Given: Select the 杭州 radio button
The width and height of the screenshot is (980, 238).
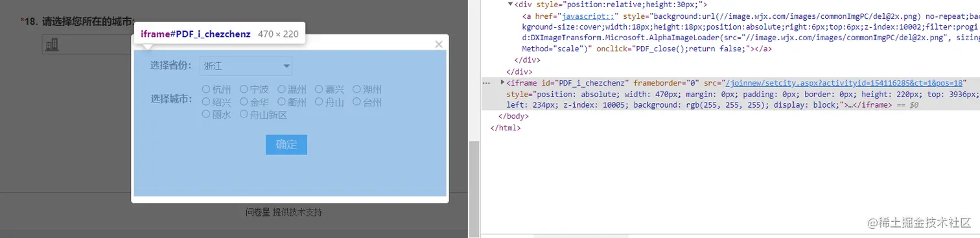Looking at the screenshot, I should point(205,89).
